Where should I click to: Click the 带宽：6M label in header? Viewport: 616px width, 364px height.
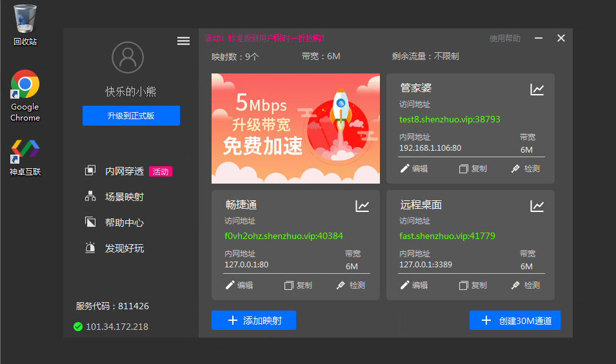click(x=321, y=57)
